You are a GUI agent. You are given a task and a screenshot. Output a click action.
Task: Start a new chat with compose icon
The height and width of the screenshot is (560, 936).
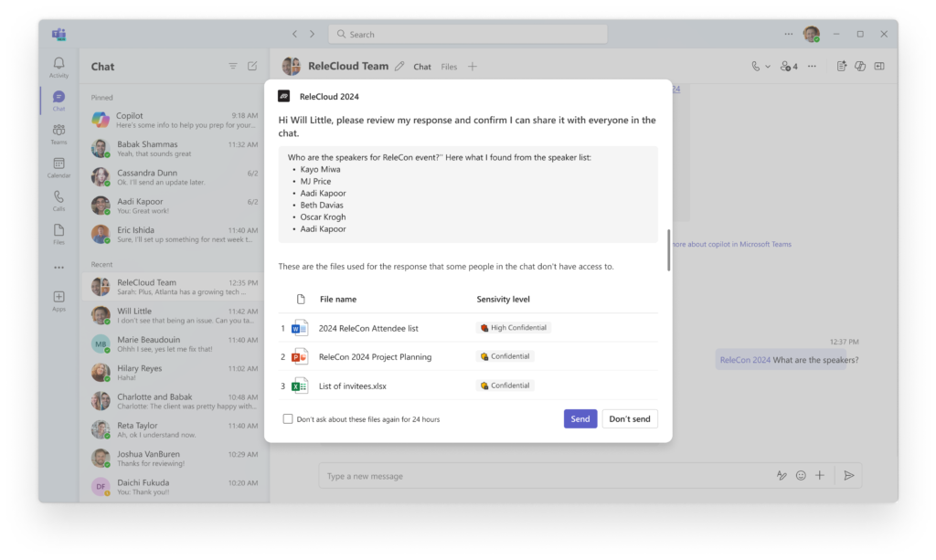pyautogui.click(x=252, y=66)
